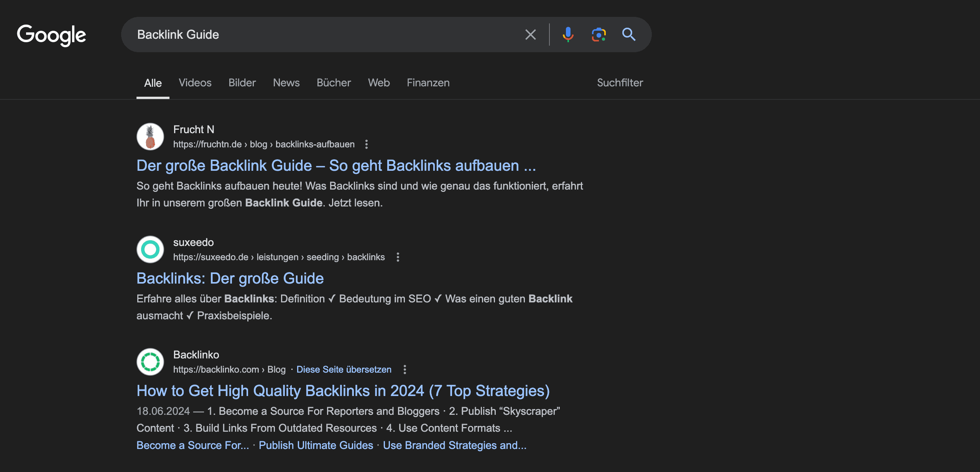Viewport: 980px width, 472px height.
Task: Open the News tab
Action: [286, 83]
